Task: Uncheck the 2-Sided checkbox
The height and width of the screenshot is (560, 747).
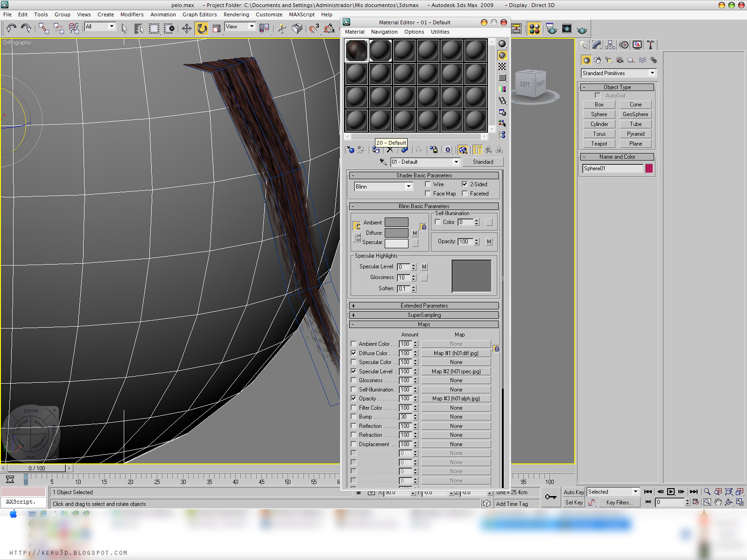Action: [x=465, y=184]
